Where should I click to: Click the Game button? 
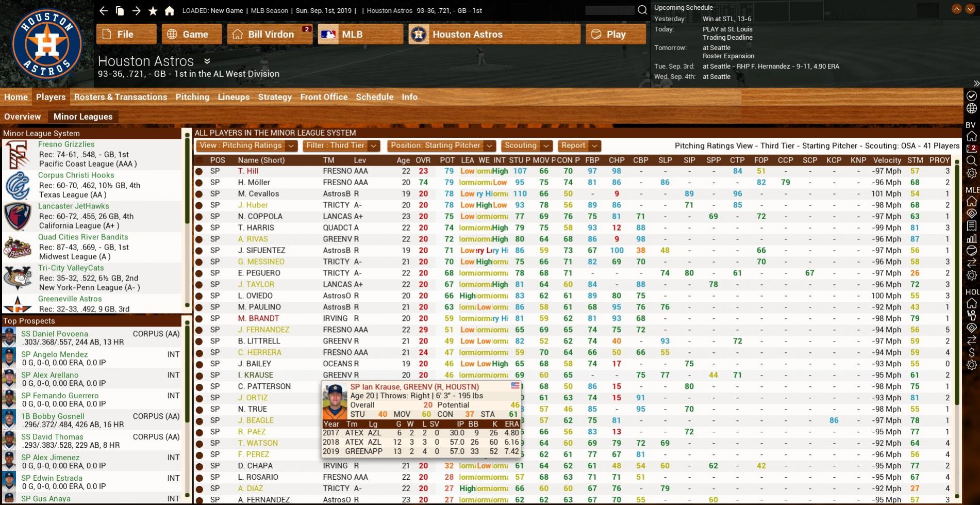click(192, 34)
